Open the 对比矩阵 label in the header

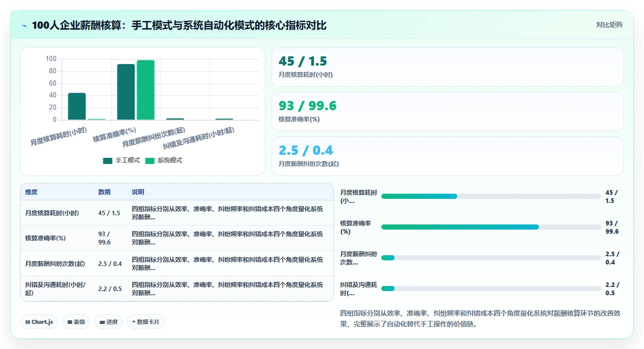click(x=610, y=25)
